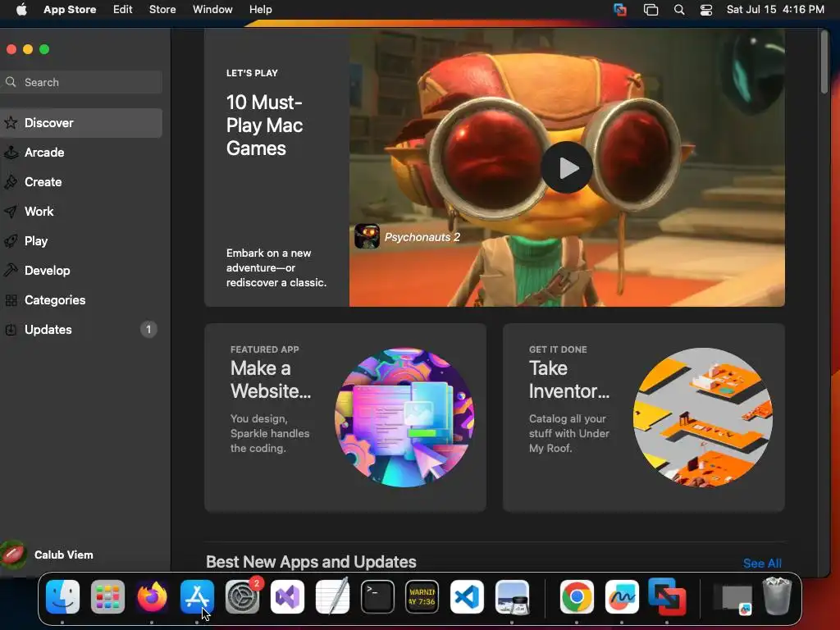Open System Settings from the Dock
The image size is (840, 630).
click(x=242, y=596)
